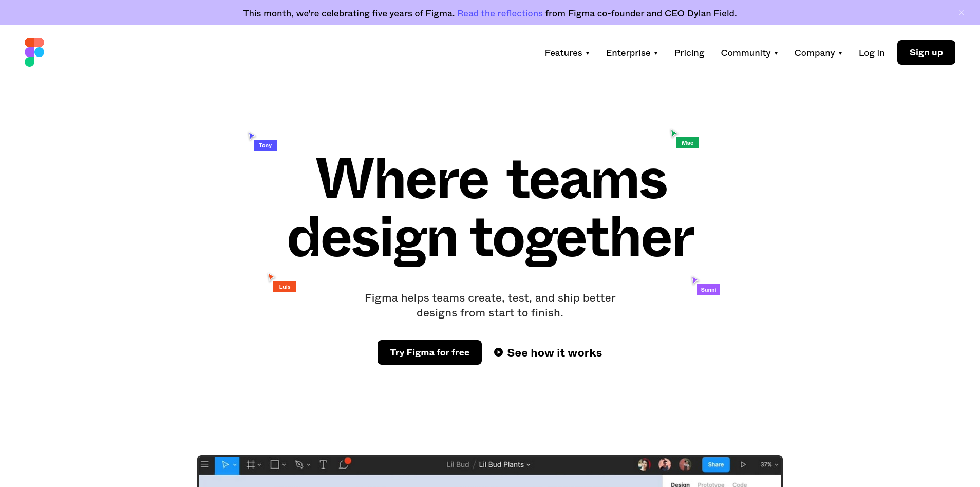This screenshot has height=487, width=980.
Task: Click the Mae cursor label
Action: tap(687, 143)
